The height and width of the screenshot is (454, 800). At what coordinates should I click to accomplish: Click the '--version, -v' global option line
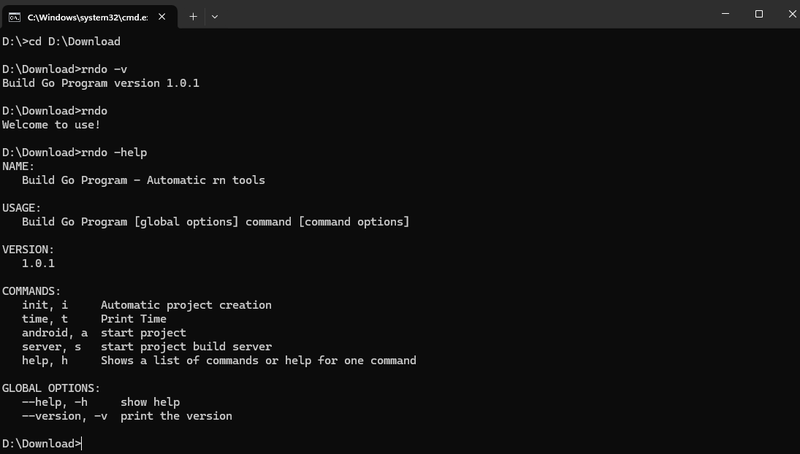coord(127,416)
